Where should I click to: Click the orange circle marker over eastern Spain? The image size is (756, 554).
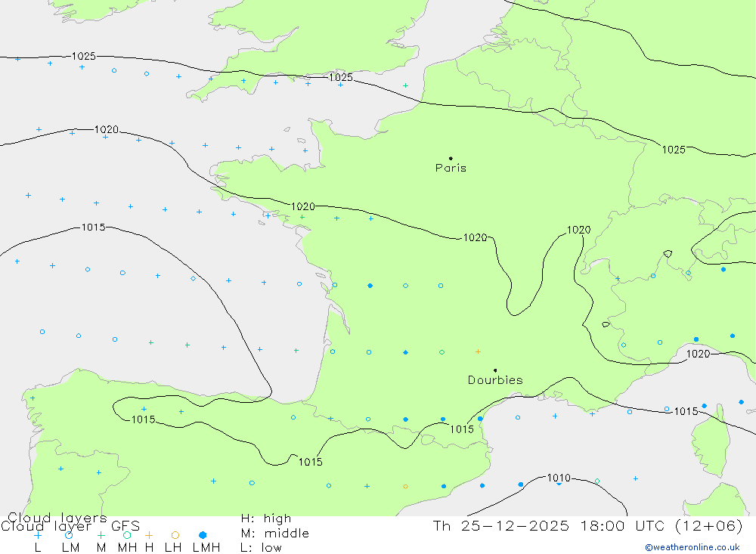click(x=405, y=487)
